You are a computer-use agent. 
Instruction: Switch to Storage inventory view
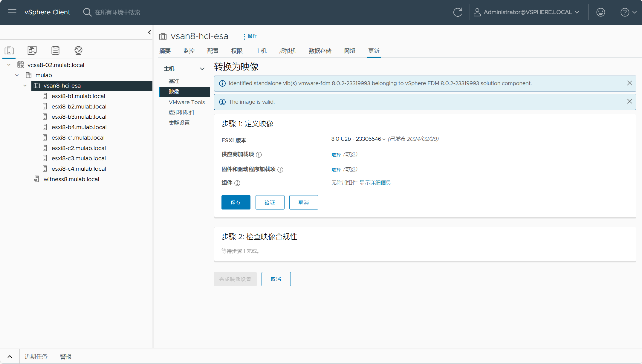point(55,51)
